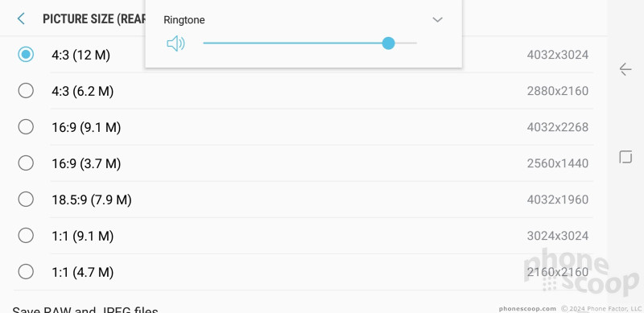Set ringtone volume slider to maximum

(416, 43)
